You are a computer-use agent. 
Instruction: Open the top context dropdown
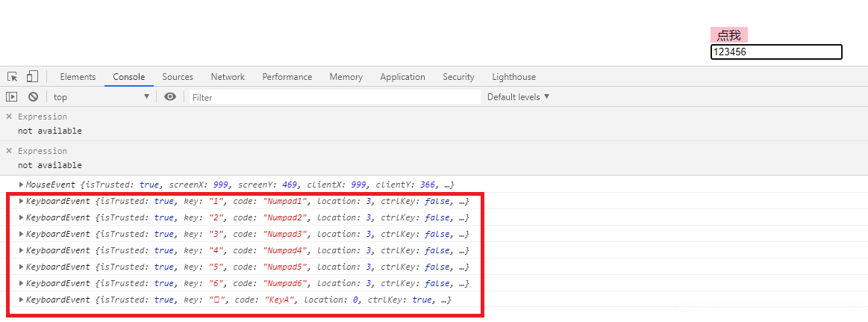[101, 97]
